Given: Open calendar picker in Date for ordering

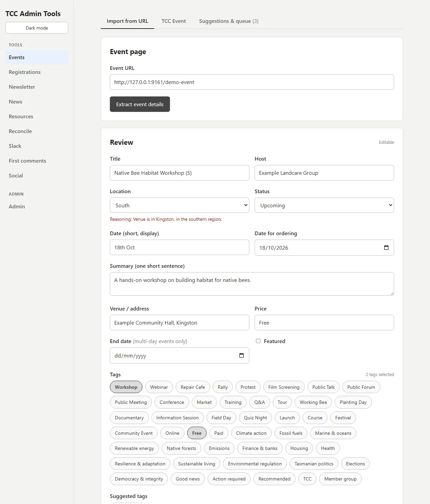Looking at the screenshot, I should 386,248.
